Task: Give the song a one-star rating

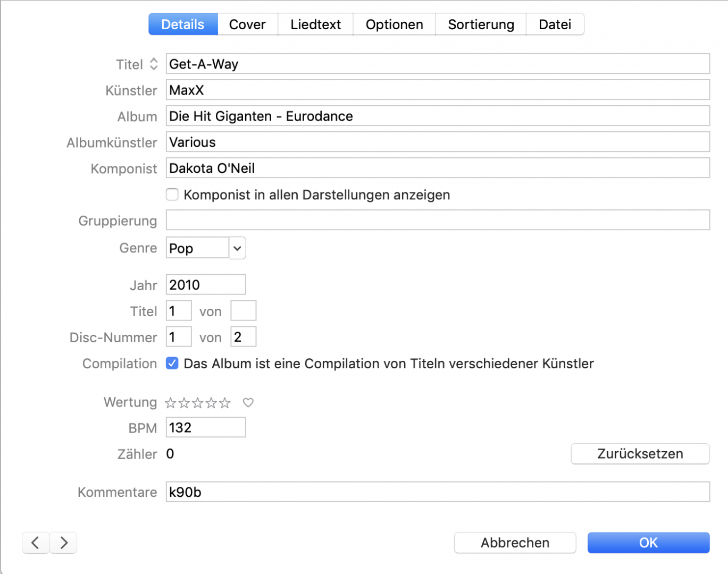Action: (x=170, y=403)
